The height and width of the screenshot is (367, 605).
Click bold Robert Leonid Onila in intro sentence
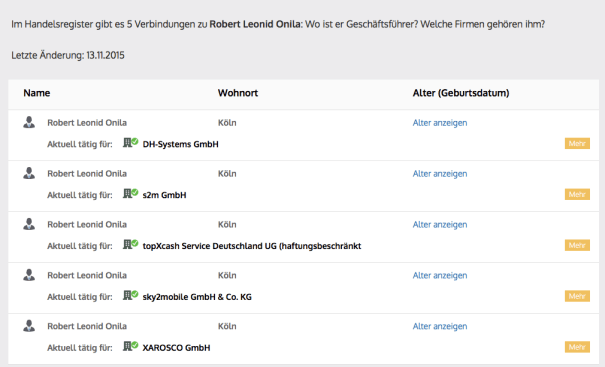point(255,24)
